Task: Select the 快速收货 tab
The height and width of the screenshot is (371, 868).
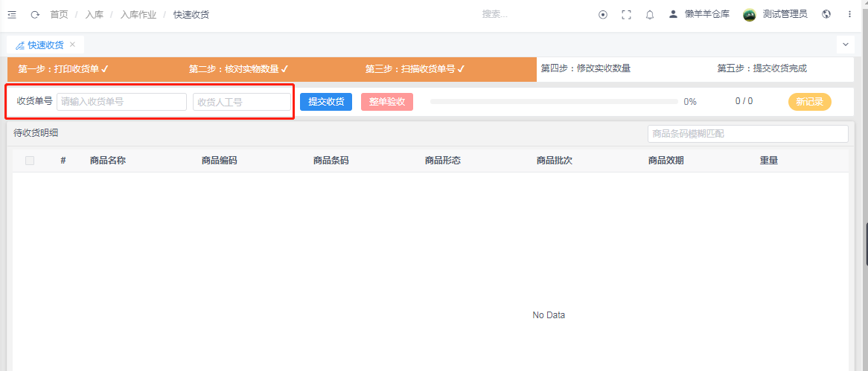Action: (45, 45)
